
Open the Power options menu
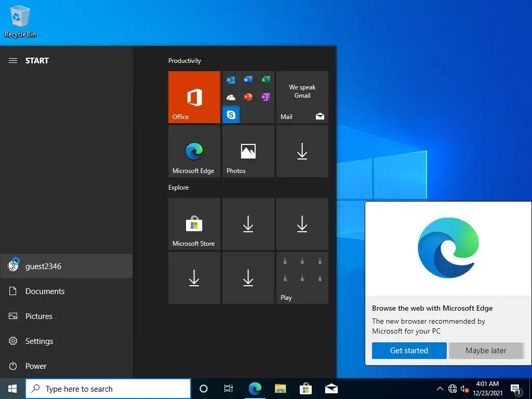(66, 366)
